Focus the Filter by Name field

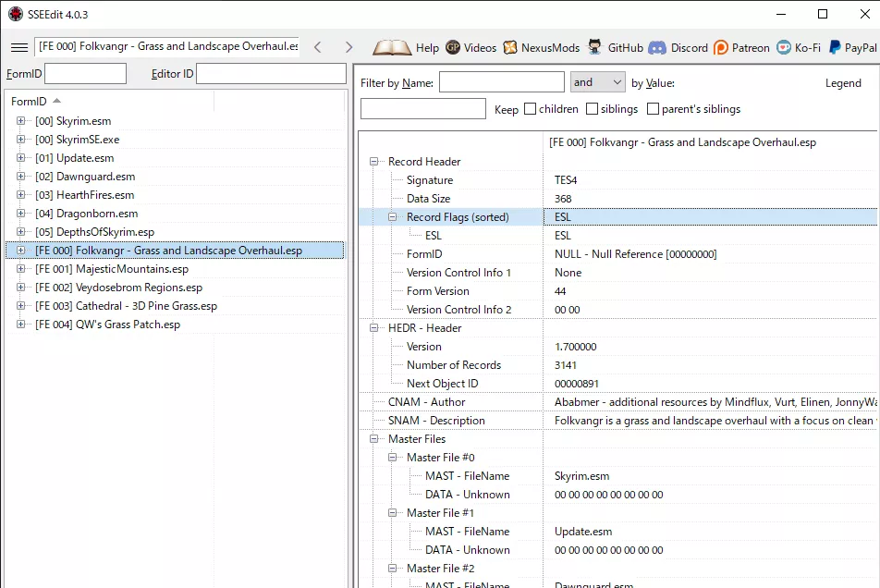502,82
